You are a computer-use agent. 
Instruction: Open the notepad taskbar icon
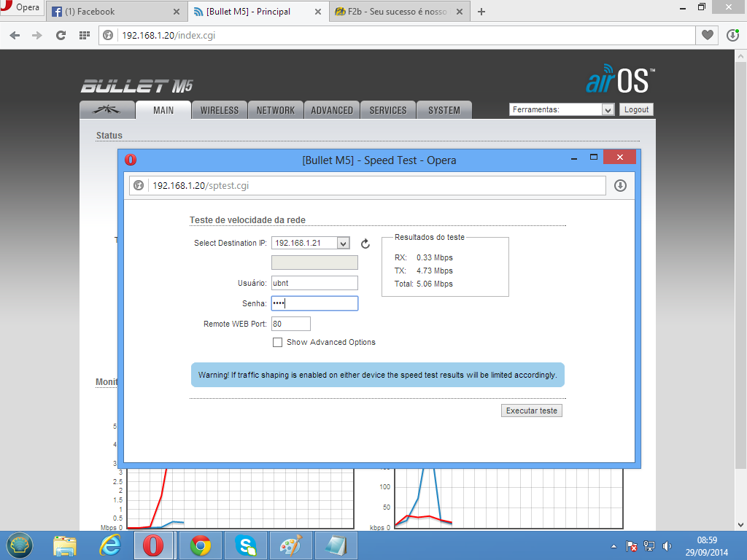[x=336, y=545]
